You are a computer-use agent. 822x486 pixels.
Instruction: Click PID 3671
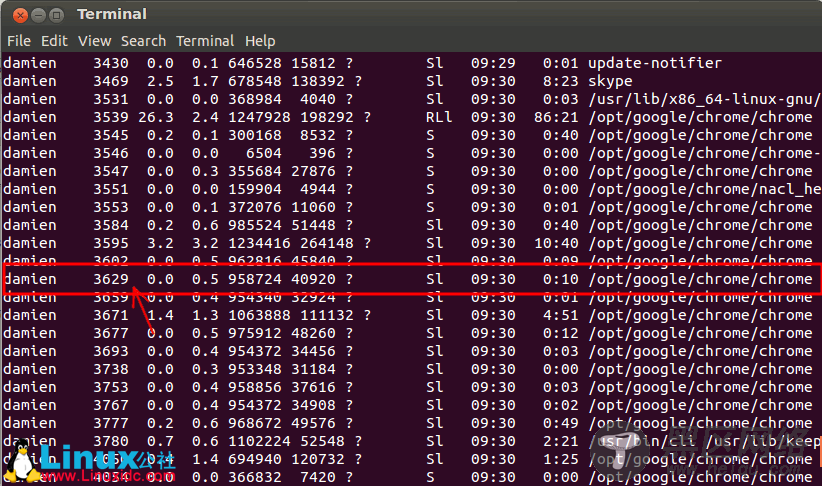tap(111, 315)
